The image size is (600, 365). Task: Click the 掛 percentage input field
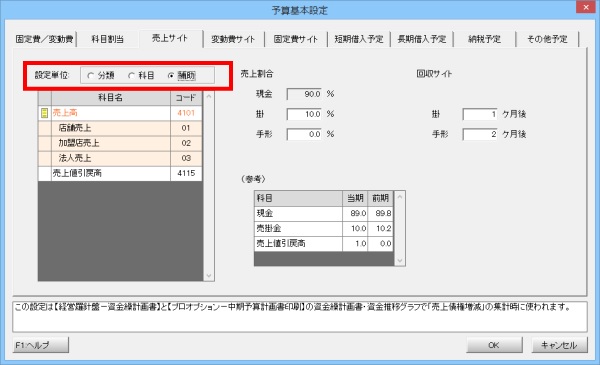[x=305, y=114]
